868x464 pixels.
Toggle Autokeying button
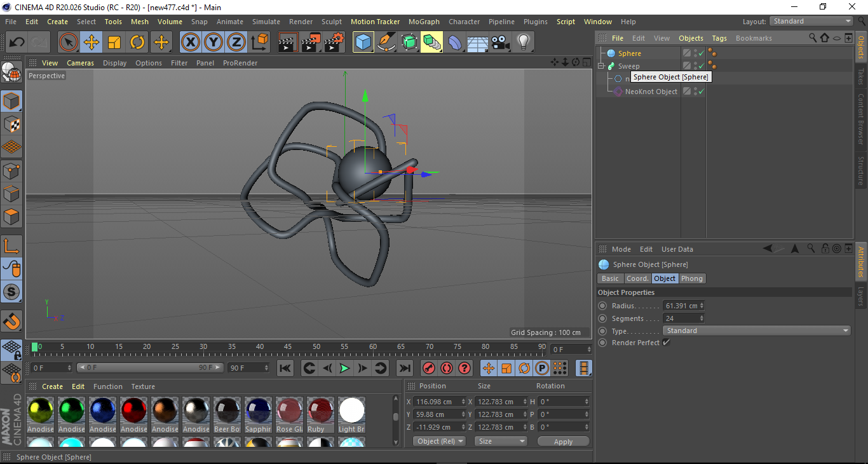[x=447, y=368]
